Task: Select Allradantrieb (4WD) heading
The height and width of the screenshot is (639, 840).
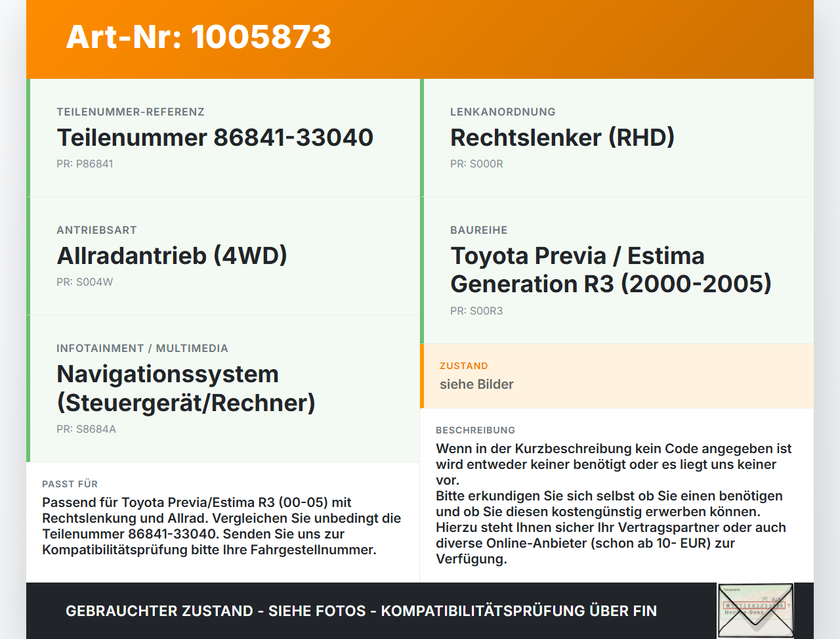Action: point(172,255)
